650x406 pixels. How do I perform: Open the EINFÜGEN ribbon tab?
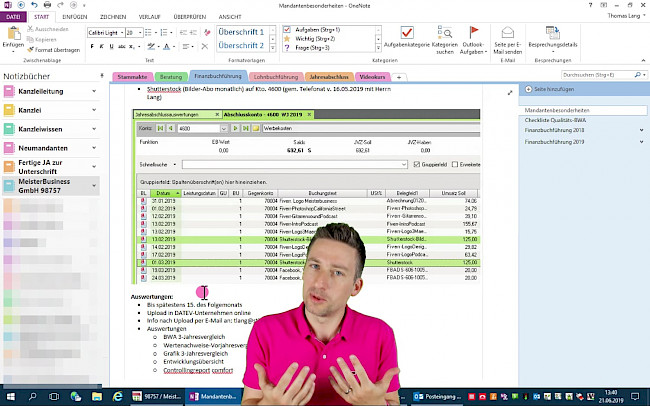[x=74, y=17]
